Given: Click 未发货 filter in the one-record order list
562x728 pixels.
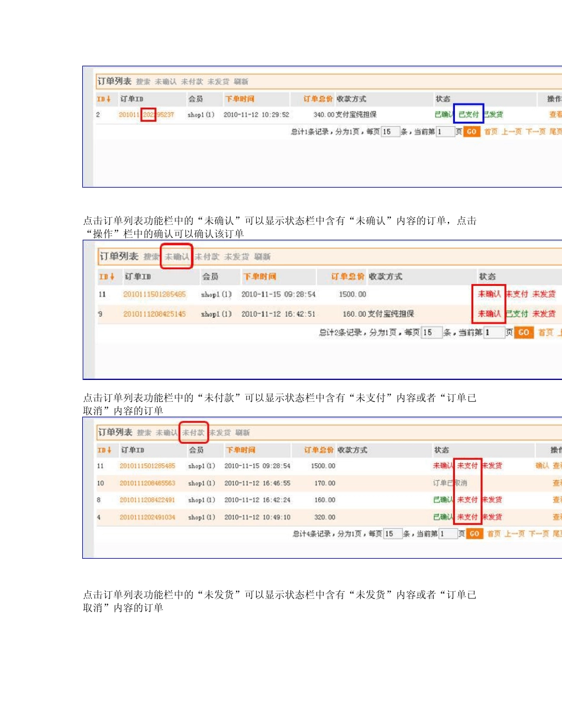Looking at the screenshot, I should (218, 82).
